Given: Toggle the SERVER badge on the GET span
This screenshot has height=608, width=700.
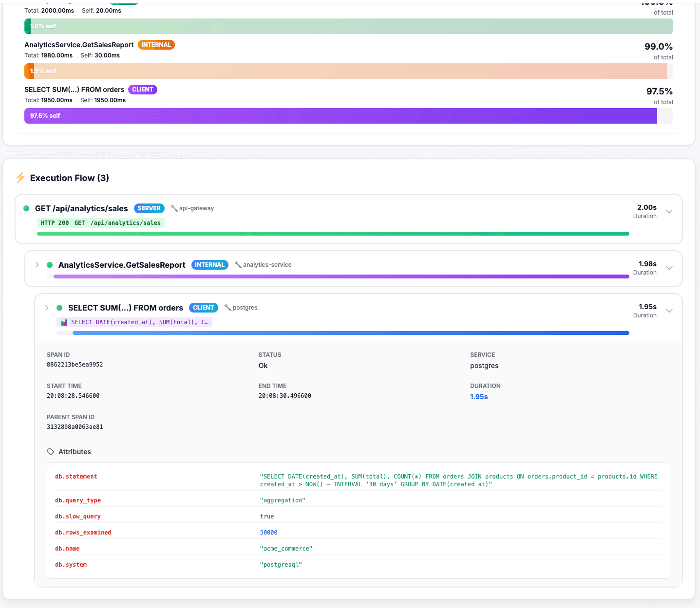Looking at the screenshot, I should click(149, 208).
